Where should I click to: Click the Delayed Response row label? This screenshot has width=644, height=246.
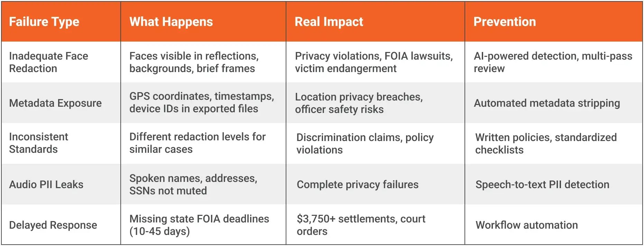tap(53, 225)
